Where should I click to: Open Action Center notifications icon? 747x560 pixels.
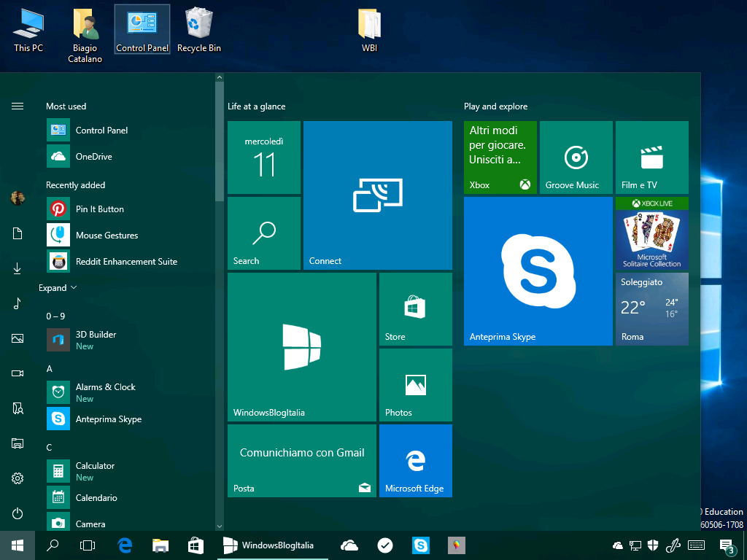tap(727, 545)
